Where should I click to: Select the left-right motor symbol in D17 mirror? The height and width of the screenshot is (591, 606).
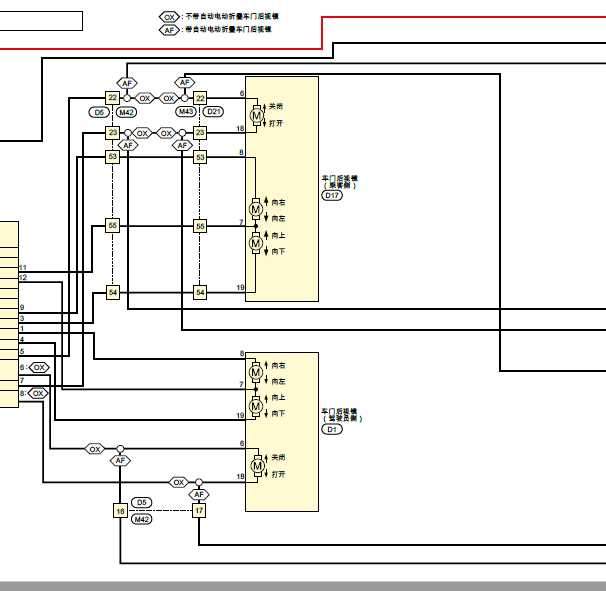(x=255, y=209)
